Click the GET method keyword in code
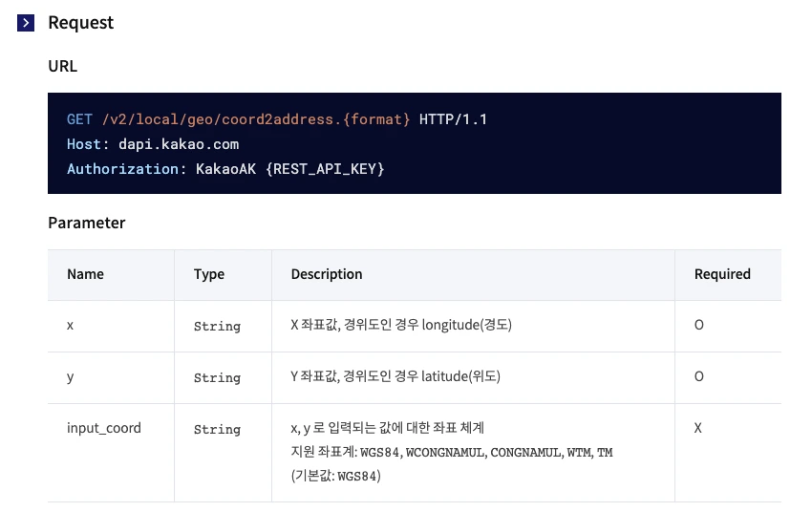The height and width of the screenshot is (512, 812). [x=79, y=119]
